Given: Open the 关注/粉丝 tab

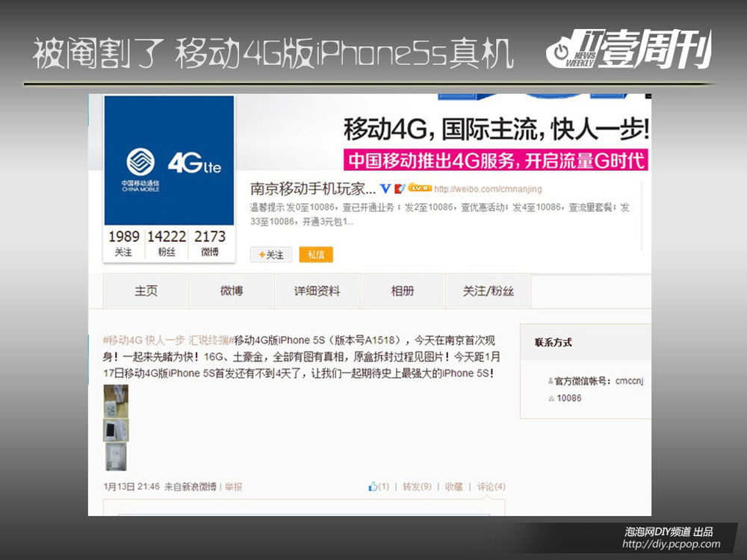Looking at the screenshot, I should click(x=489, y=291).
